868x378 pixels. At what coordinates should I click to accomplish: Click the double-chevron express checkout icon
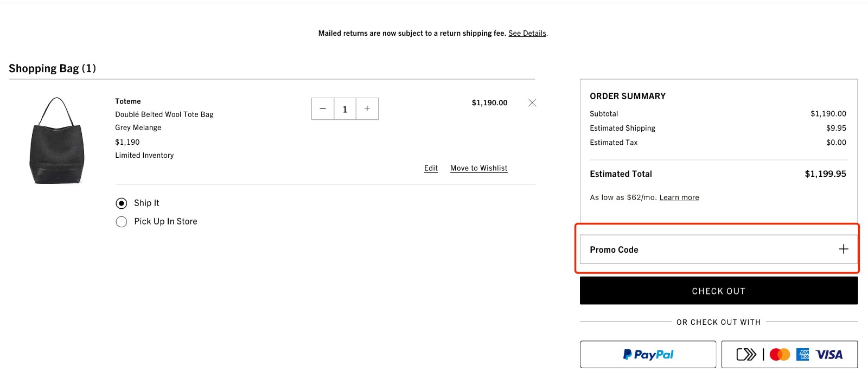coord(747,354)
